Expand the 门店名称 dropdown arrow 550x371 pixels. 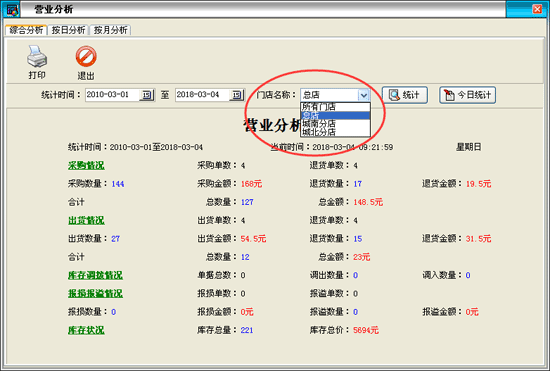click(363, 95)
